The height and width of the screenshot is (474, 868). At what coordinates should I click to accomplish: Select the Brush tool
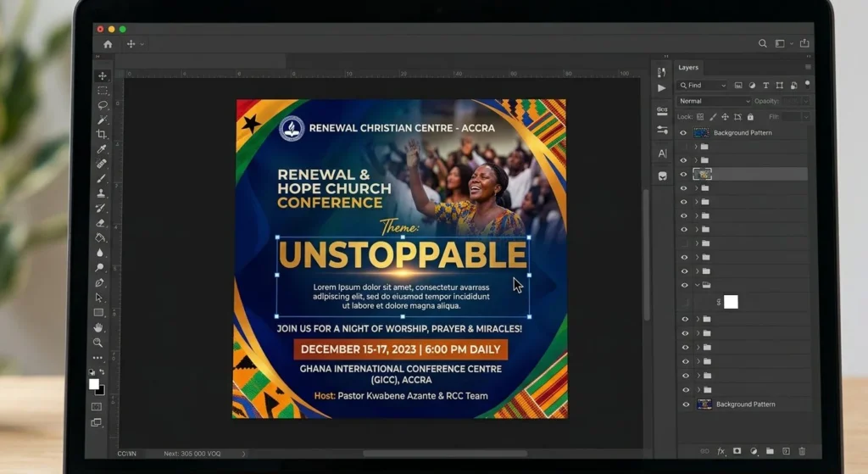(x=102, y=178)
